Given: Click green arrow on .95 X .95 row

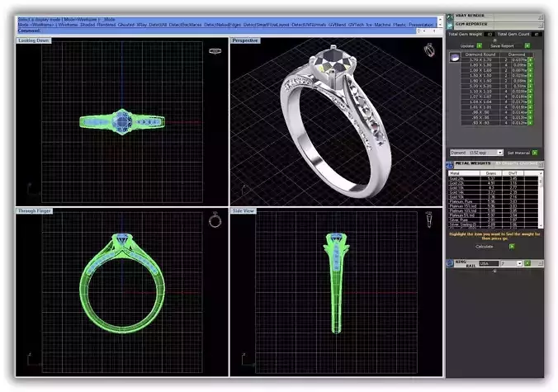Looking at the screenshot, I should pyautogui.click(x=530, y=117).
